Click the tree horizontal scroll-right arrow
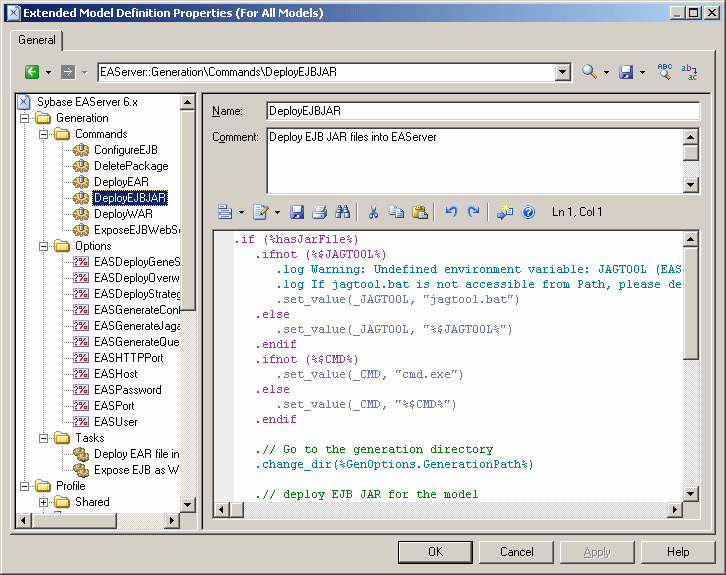The image size is (726, 575). click(172, 520)
